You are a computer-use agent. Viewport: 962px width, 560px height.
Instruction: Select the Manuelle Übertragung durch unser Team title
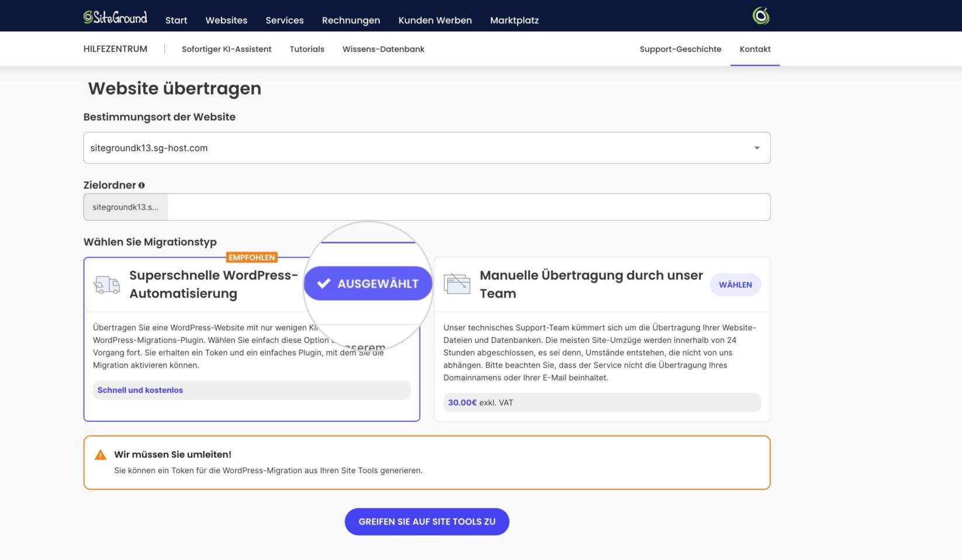(591, 284)
